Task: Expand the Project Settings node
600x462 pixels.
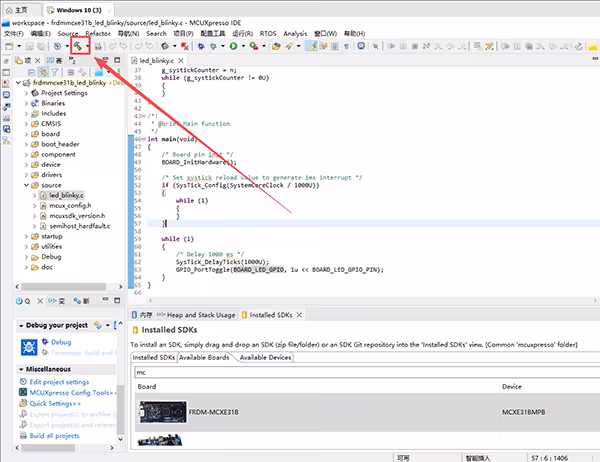Action: tap(26, 93)
